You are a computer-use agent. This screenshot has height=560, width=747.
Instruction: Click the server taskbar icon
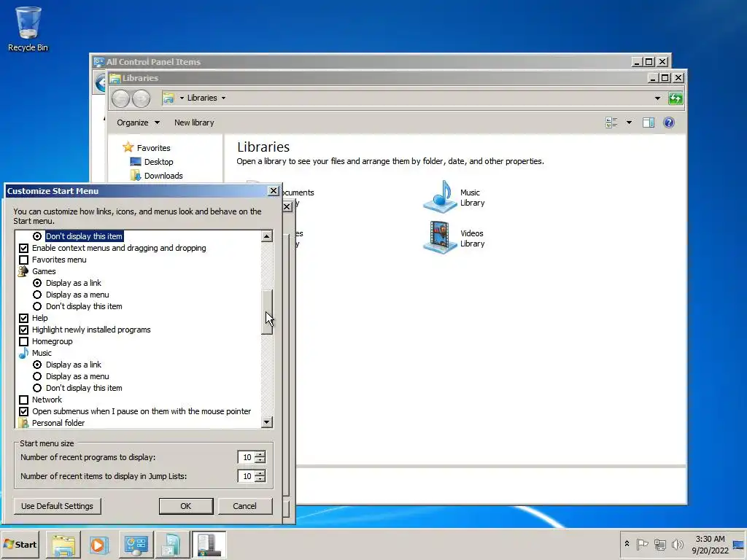pos(209,545)
